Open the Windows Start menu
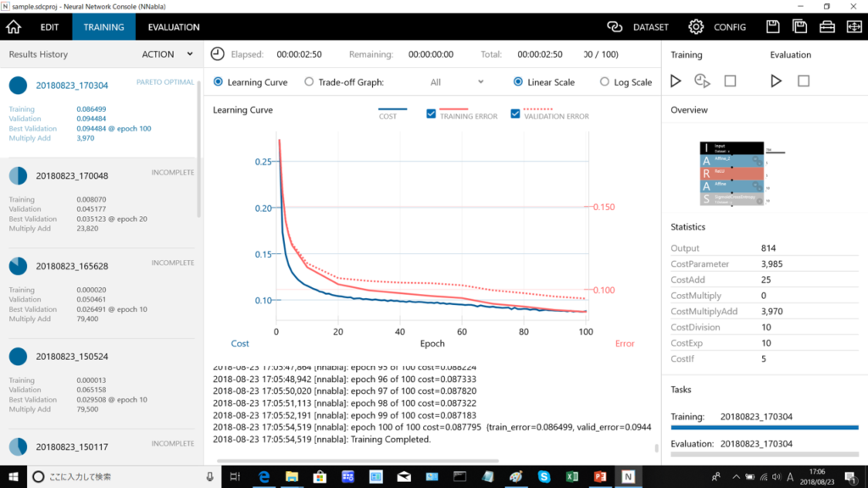 [x=14, y=476]
